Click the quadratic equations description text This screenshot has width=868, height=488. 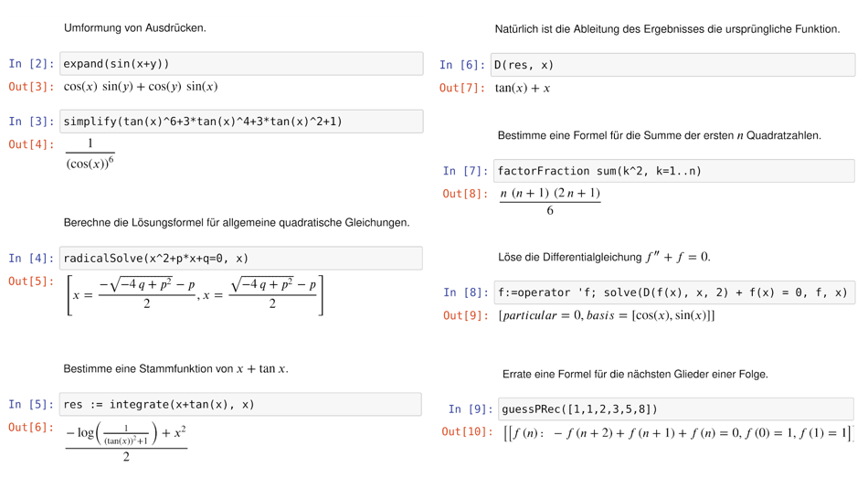click(237, 223)
